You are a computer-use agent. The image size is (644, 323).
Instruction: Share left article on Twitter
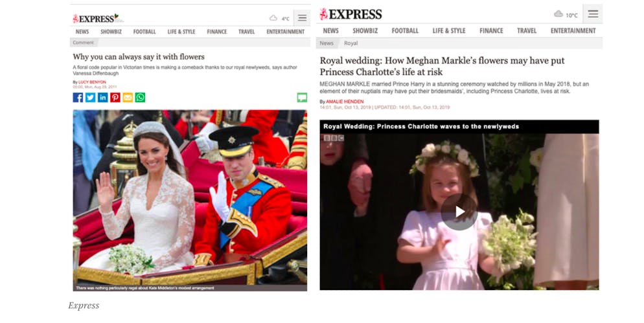pyautogui.click(x=90, y=97)
